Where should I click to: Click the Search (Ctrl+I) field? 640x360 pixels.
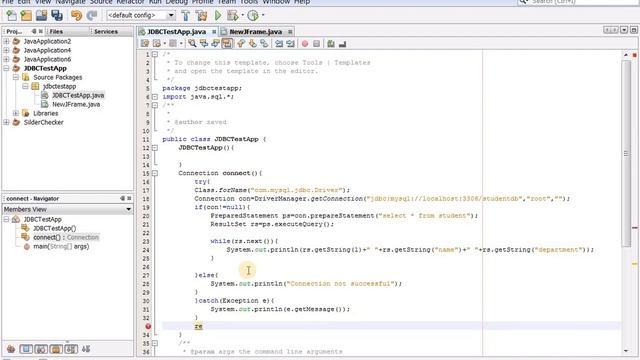click(x=578, y=2)
